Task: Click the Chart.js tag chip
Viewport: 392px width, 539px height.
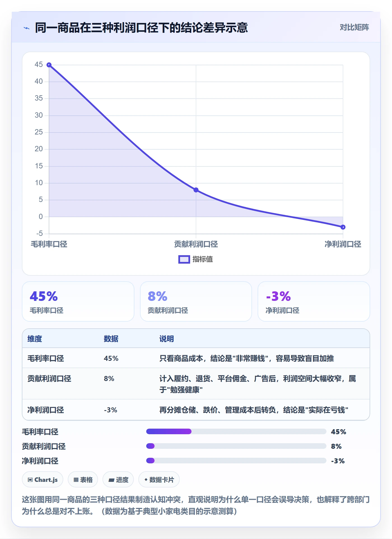Action: pyautogui.click(x=43, y=480)
